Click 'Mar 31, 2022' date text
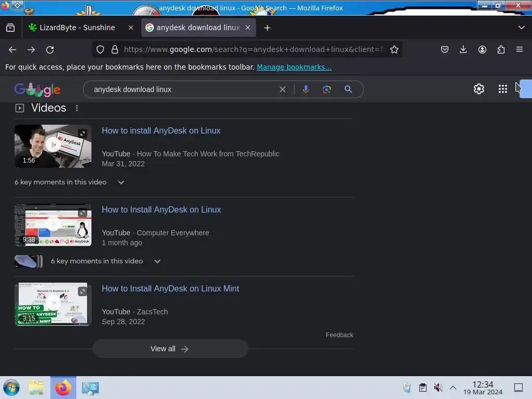The image size is (532, 399). pos(123,164)
